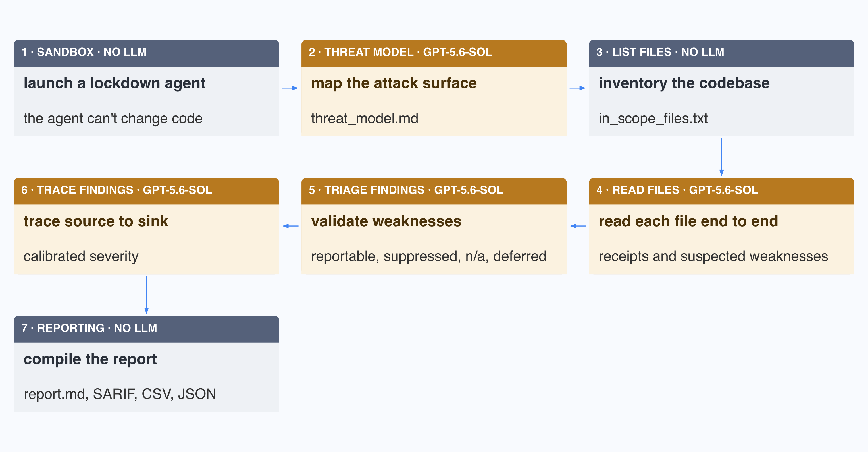Click the down arrow above Reporting card
The height and width of the screenshot is (452, 868).
(x=146, y=295)
